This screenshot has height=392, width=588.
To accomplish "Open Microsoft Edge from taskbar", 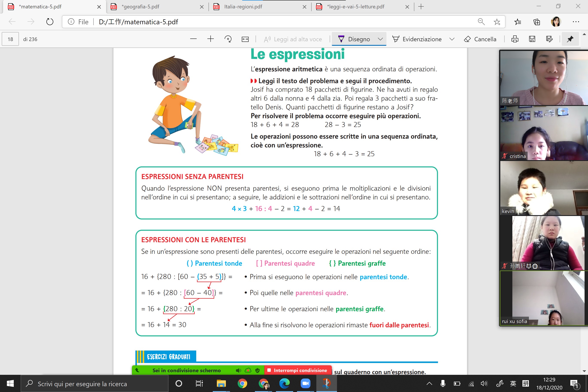I will point(284,383).
